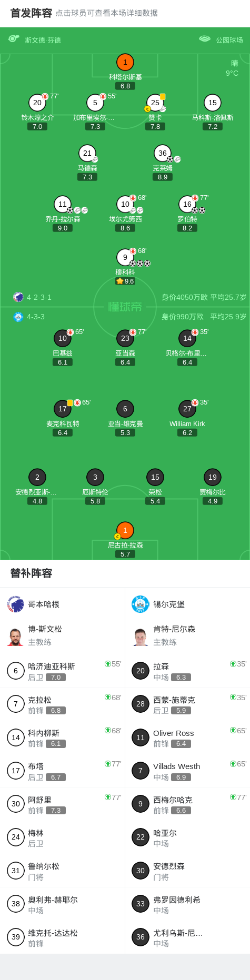Image resolution: width=250 pixels, height=980 pixels.
Task: Open substitute Villads Westh number 7 entry
Action: (187, 771)
